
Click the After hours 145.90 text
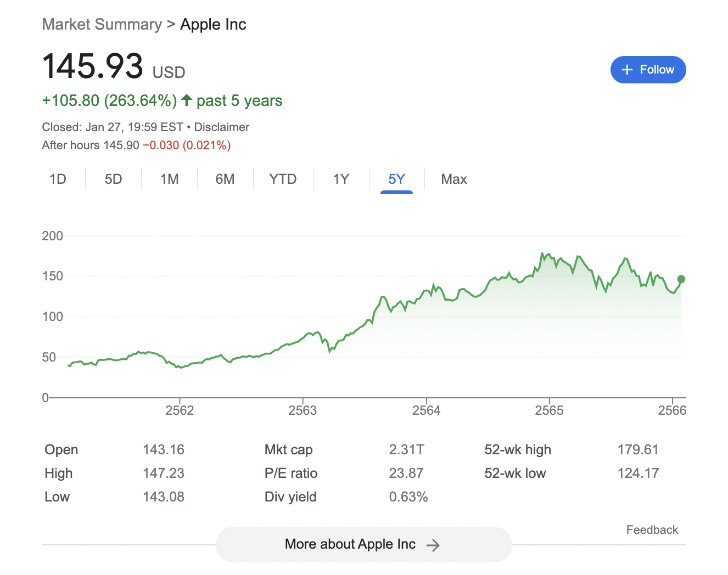[x=91, y=145]
